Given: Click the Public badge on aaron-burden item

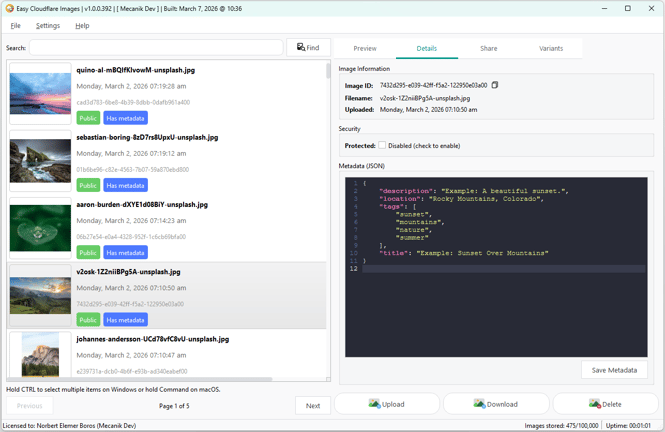Looking at the screenshot, I should pyautogui.click(x=88, y=253).
